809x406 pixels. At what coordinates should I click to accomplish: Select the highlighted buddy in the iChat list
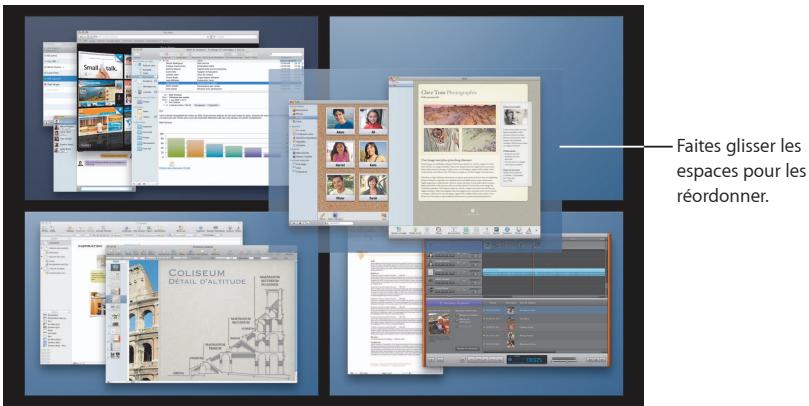[60, 78]
